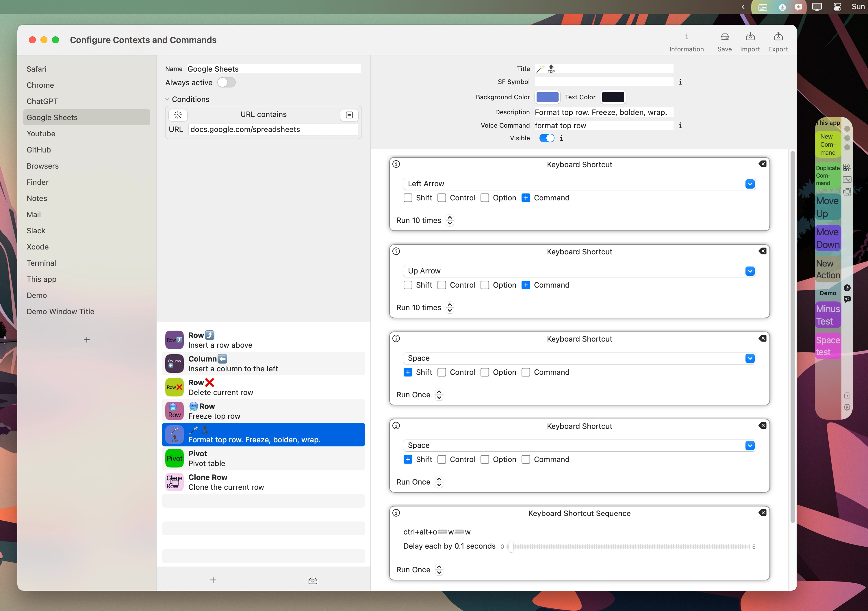Open the Background Color swatch
Image resolution: width=868 pixels, height=611 pixels.
click(x=547, y=97)
